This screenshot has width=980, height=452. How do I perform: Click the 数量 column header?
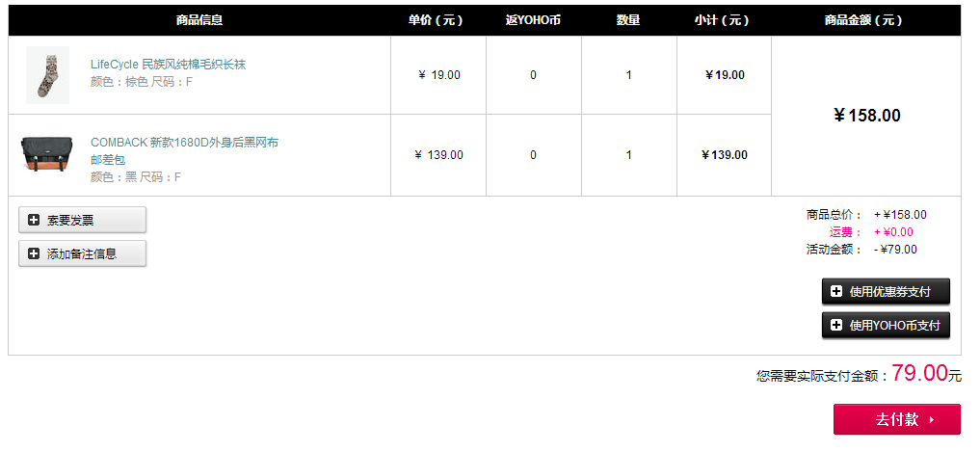(x=628, y=20)
